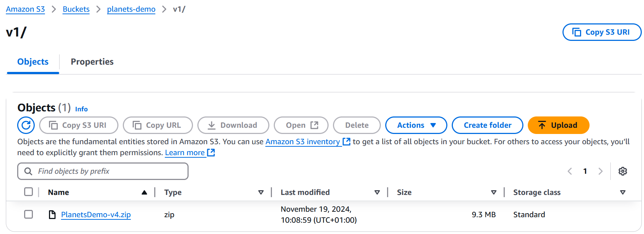
Task: Click the external-link icon next to Learn more
Action: click(211, 153)
